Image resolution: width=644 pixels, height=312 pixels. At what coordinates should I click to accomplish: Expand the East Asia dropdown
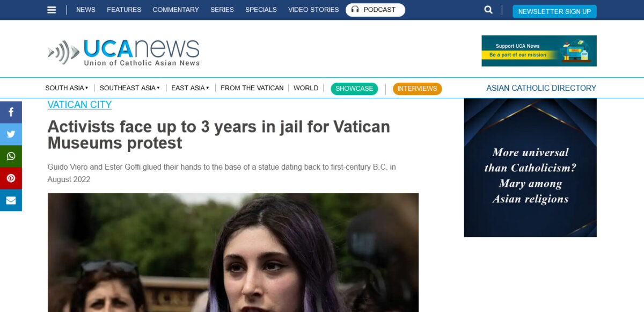click(190, 88)
